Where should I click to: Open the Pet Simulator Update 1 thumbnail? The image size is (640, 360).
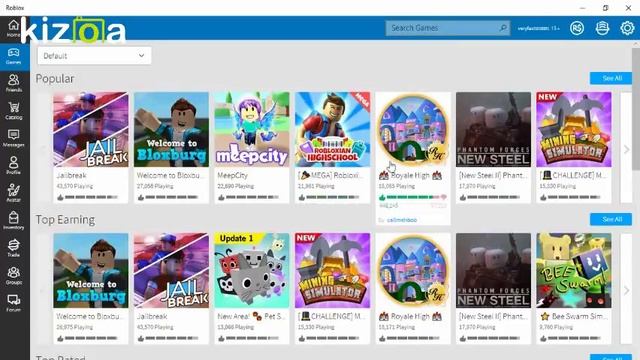(x=252, y=271)
